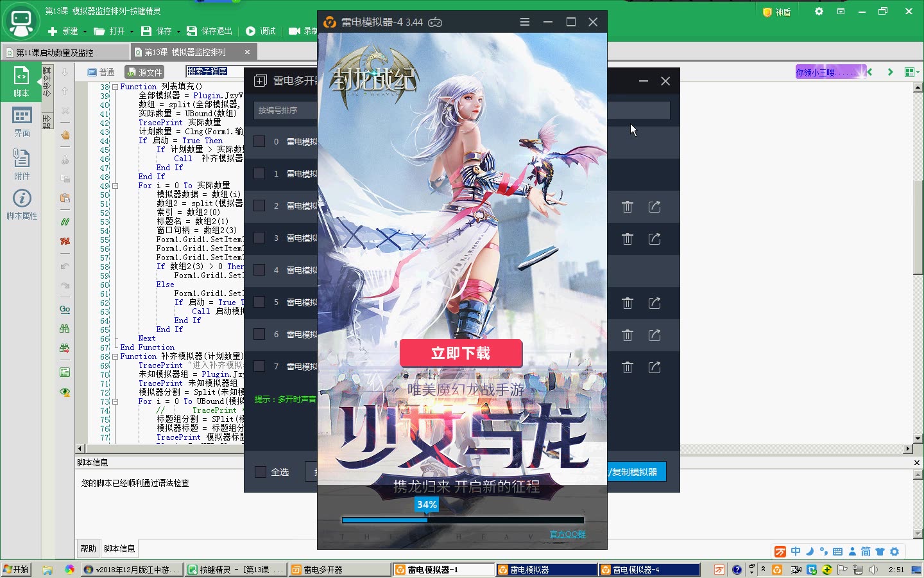
Task: Open taskbar item 雷电多开器
Action: click(x=339, y=570)
